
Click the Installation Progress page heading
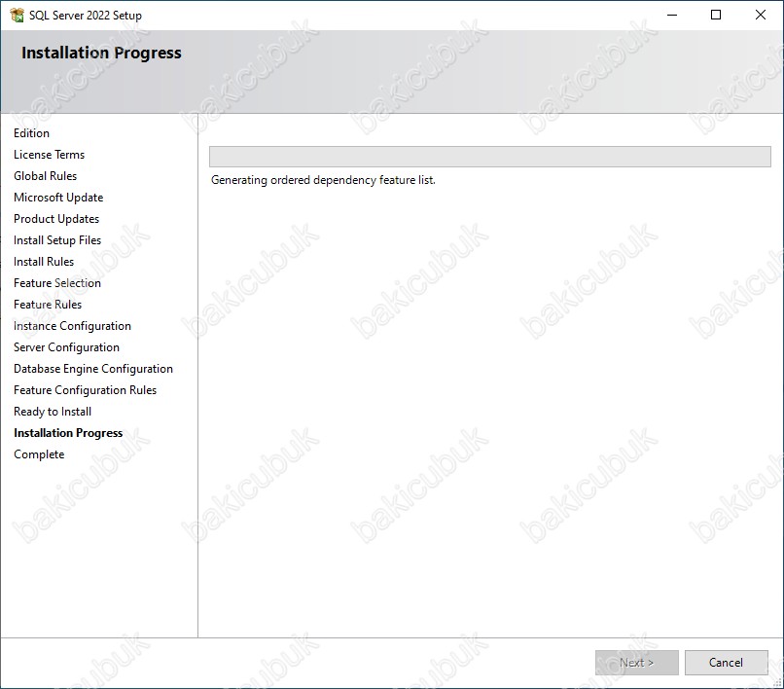101,53
